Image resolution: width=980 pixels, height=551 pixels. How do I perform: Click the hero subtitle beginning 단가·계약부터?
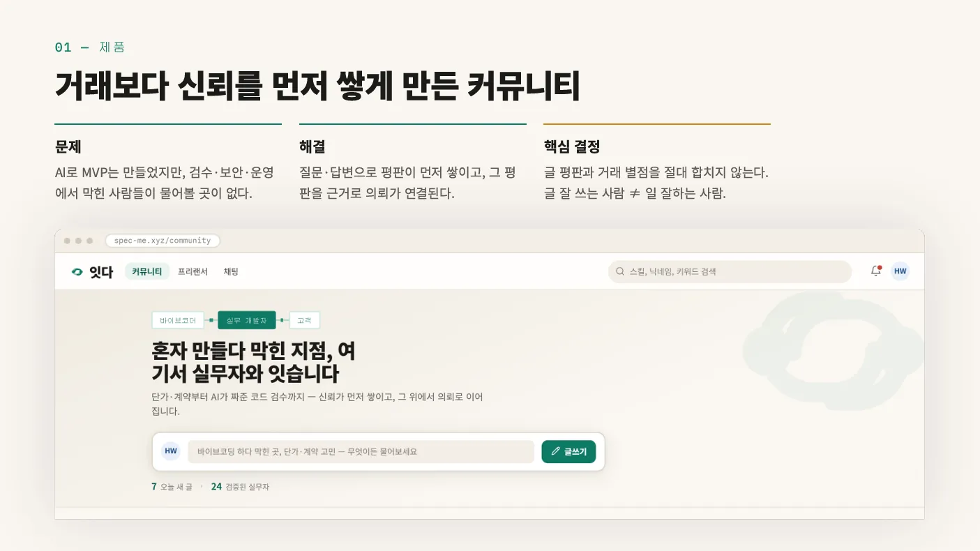[x=317, y=404]
